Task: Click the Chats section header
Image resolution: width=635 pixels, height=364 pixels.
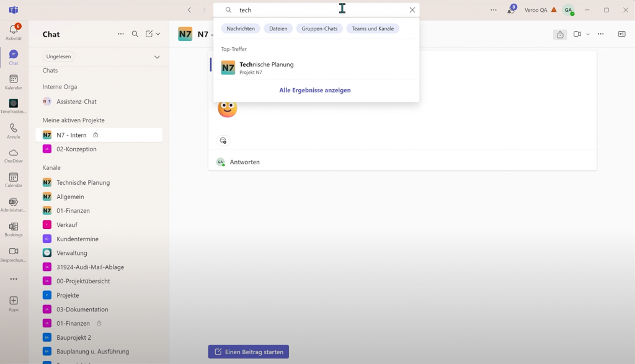Action: pos(50,71)
